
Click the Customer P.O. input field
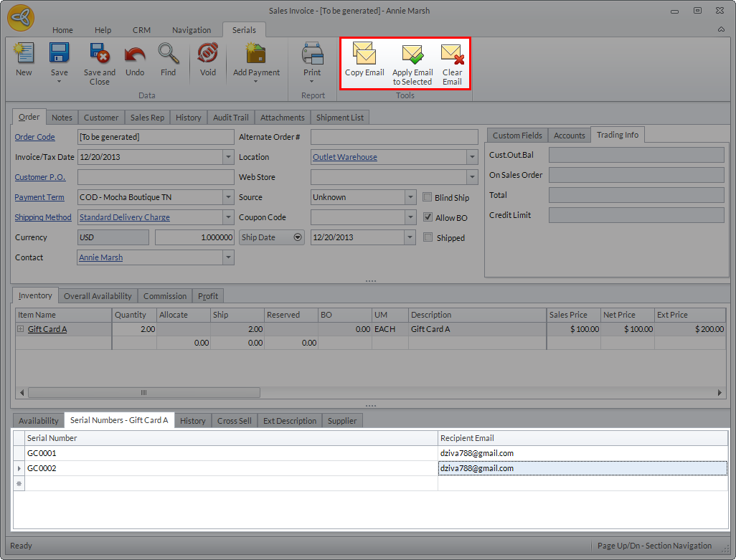tap(156, 177)
